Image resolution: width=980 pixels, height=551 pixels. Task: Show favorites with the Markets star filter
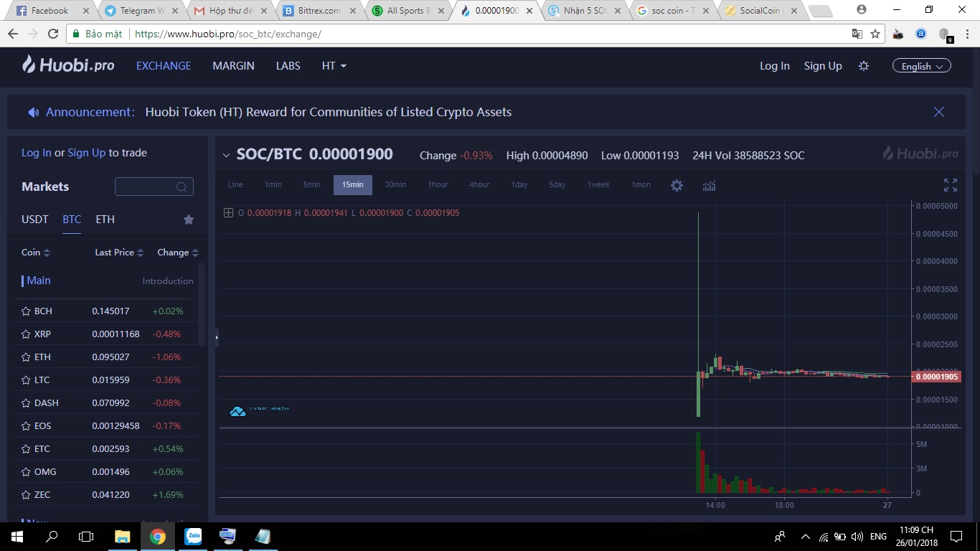[x=189, y=220]
